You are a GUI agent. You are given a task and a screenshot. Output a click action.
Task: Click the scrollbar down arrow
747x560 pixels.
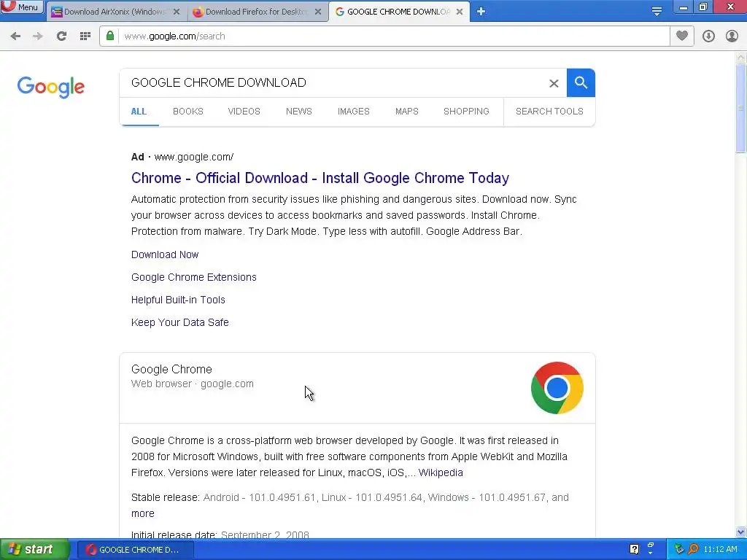tap(741, 532)
